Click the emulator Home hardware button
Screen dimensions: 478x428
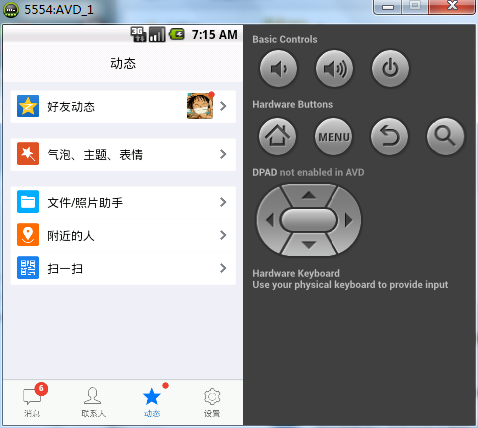tap(277, 136)
